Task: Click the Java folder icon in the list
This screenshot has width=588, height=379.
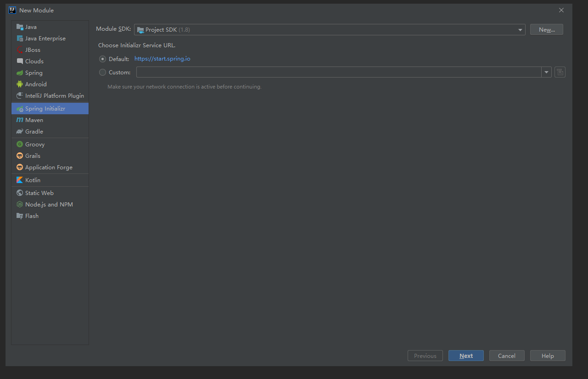Action: (20, 27)
